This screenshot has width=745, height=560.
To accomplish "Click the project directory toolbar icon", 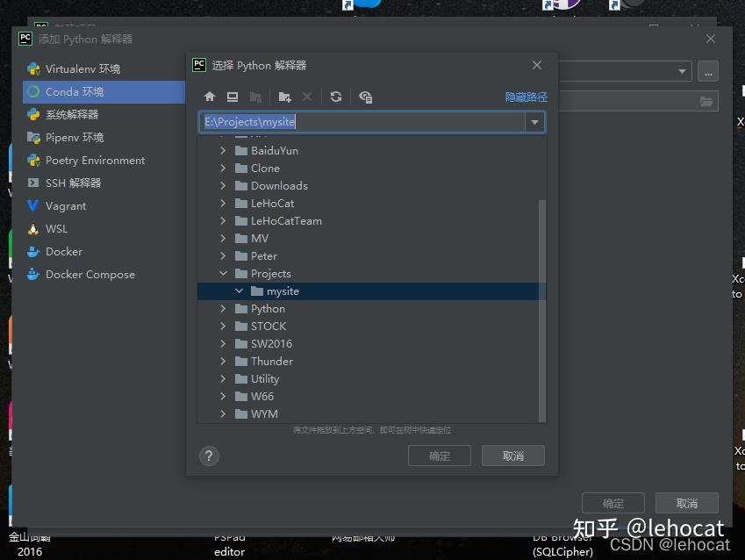I will click(x=255, y=97).
